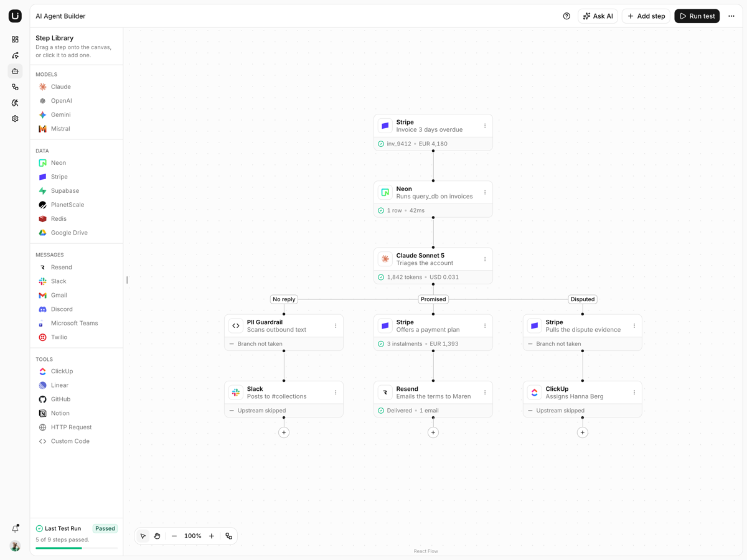Select the Stripe 'Invoice 3 days overdue' node
The width and height of the screenshot is (747, 560).
433,133
